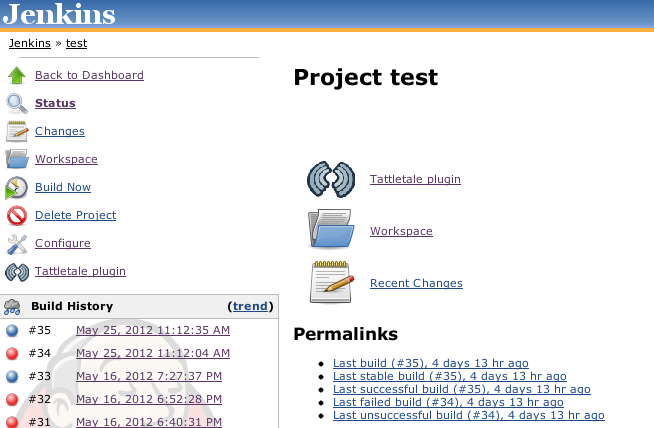654x428 pixels.
Task: Click the Project test heading
Action: tap(366, 78)
